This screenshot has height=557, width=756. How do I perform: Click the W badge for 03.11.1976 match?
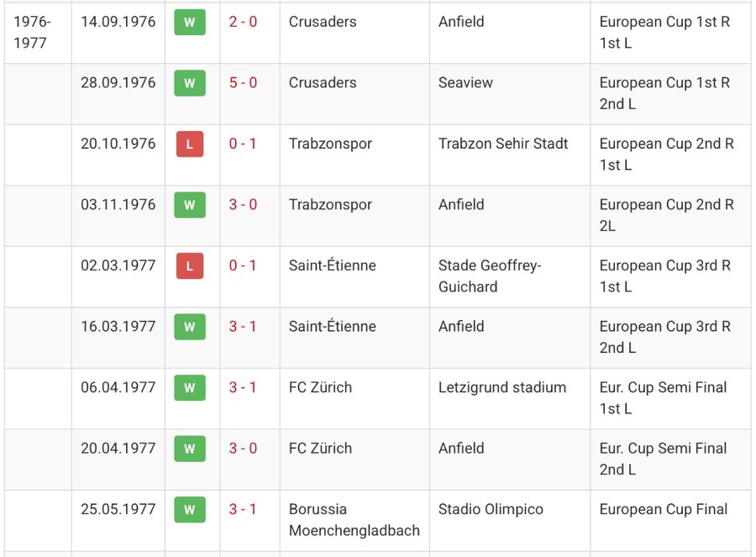pos(190,205)
